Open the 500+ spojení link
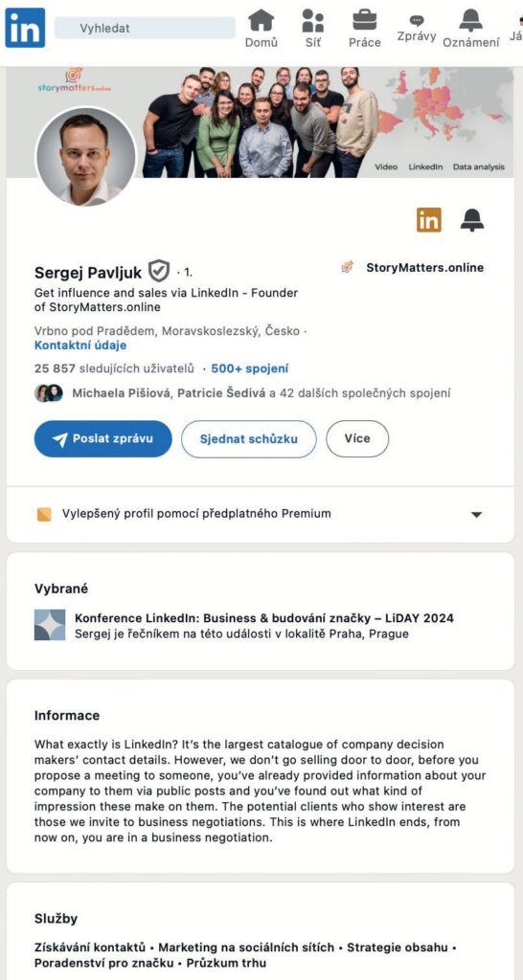This screenshot has height=980, width=523. pos(250,368)
